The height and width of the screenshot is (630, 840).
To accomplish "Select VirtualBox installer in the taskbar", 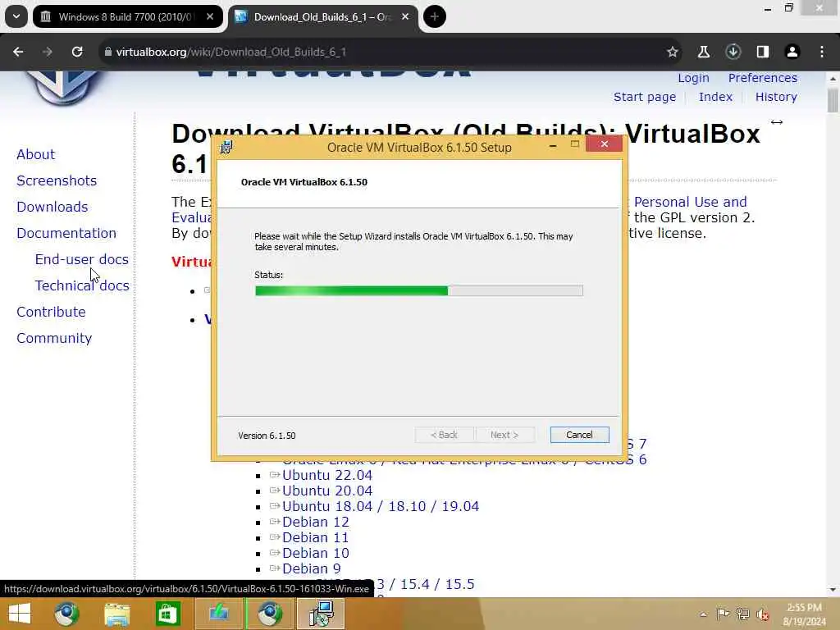I will [x=321, y=614].
